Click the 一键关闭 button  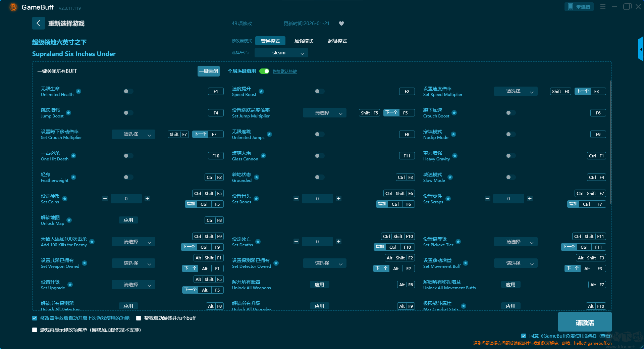209,71
